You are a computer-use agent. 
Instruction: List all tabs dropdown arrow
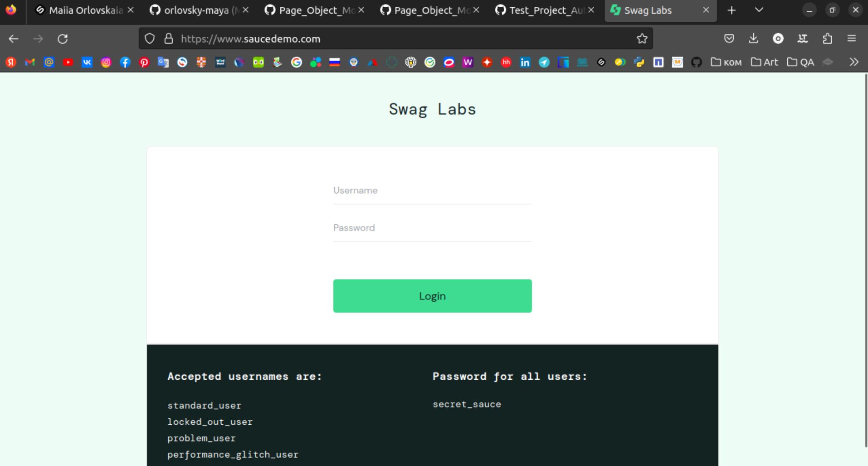(759, 10)
